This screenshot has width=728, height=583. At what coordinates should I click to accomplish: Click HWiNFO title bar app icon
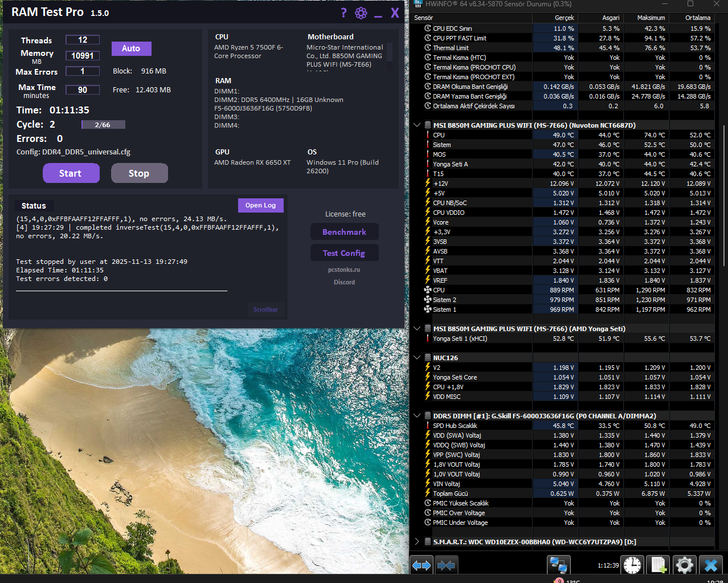(418, 4)
